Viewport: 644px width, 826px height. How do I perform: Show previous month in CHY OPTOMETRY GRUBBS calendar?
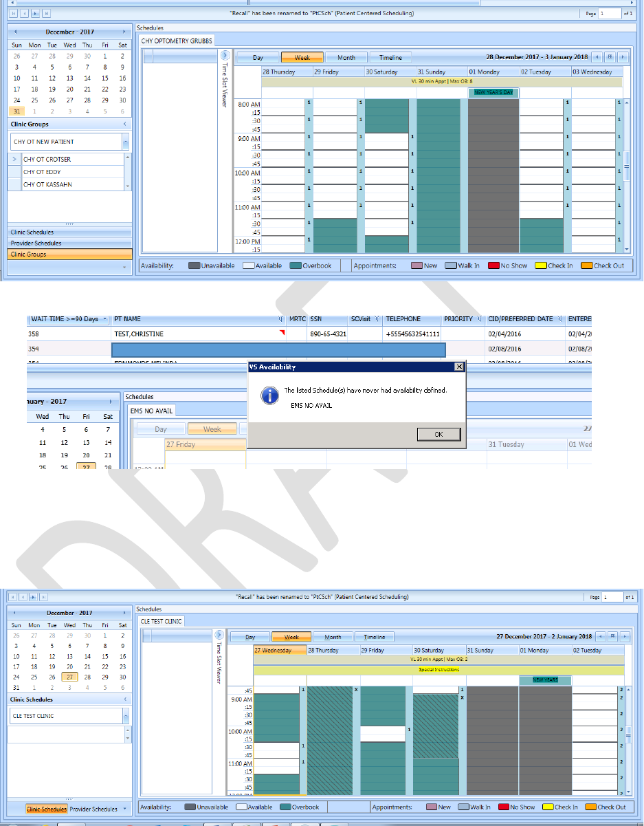point(14,32)
